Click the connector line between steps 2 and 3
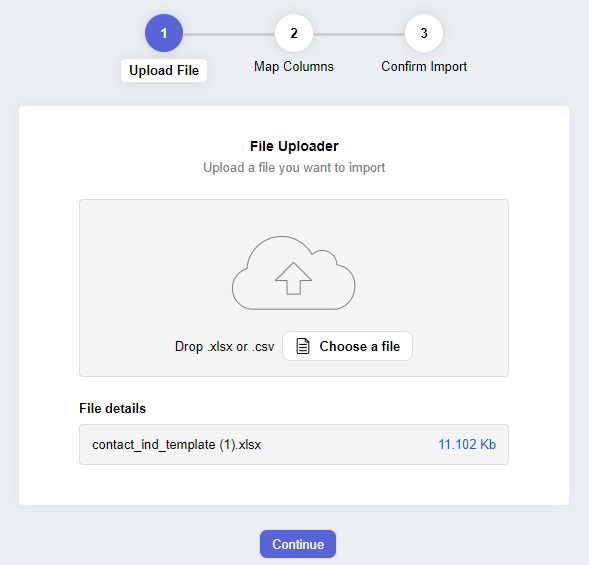The image size is (589, 565). [359, 34]
